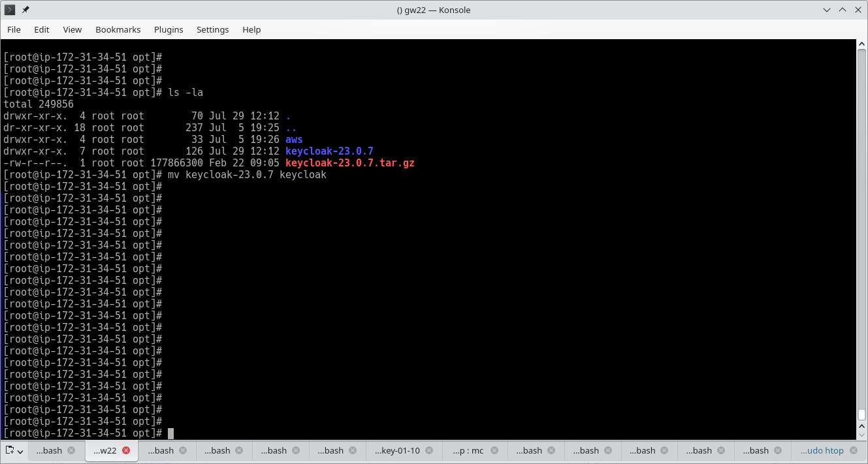Open the chevron menu in the title bar
The height and width of the screenshot is (464, 868).
(x=826, y=10)
